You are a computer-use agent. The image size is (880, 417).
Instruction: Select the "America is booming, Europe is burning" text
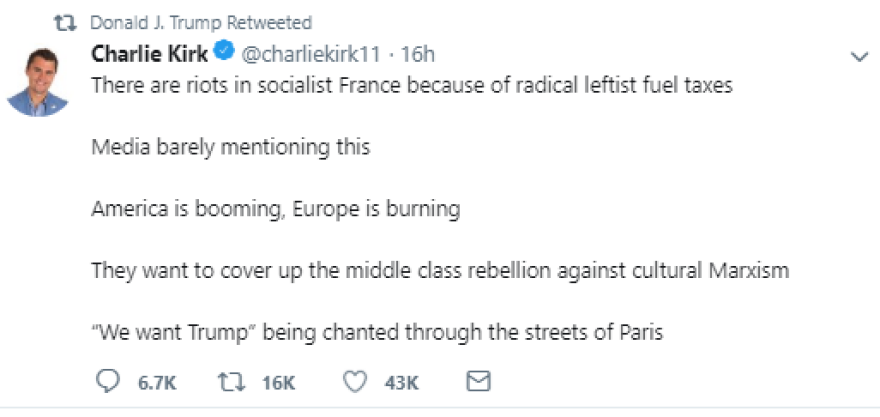tap(275, 209)
